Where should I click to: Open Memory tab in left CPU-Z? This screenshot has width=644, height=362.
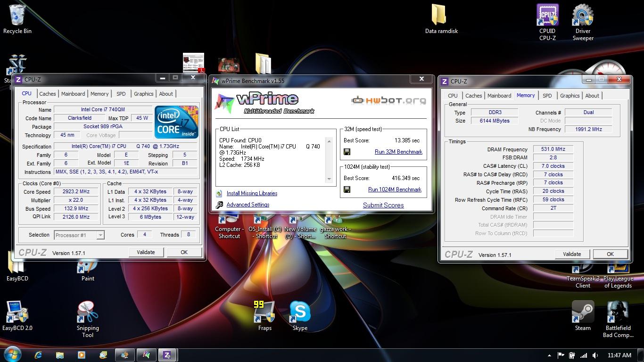99,94
